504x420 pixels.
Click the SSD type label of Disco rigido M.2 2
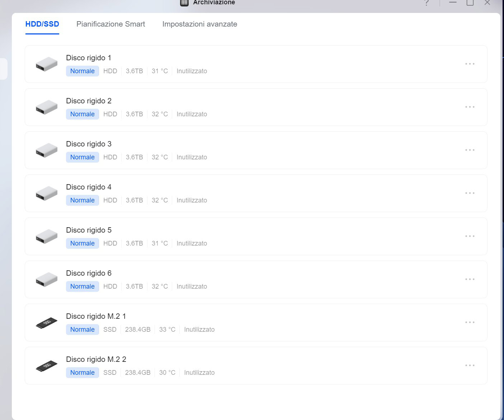click(x=110, y=373)
